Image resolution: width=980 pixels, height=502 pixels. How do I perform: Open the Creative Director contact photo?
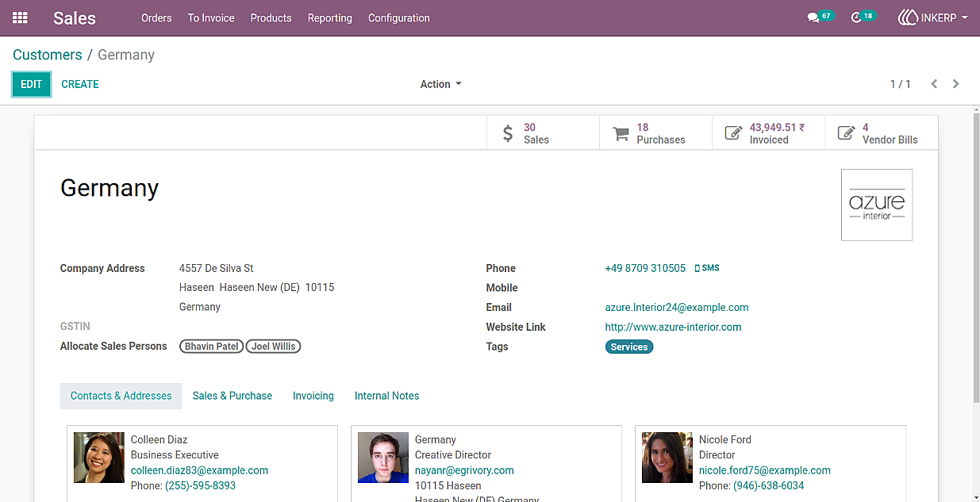pos(383,458)
